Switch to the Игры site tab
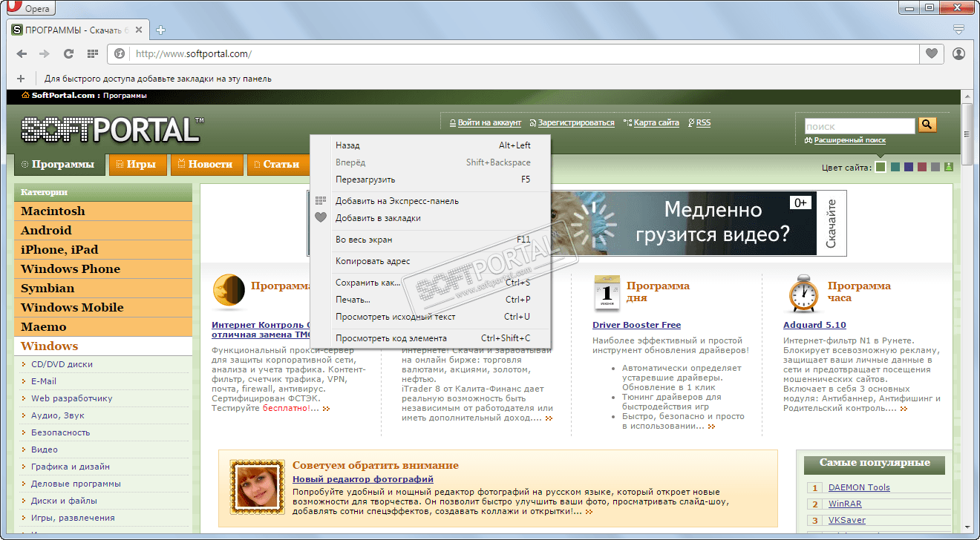Screen dimensions: 980x540 137,165
